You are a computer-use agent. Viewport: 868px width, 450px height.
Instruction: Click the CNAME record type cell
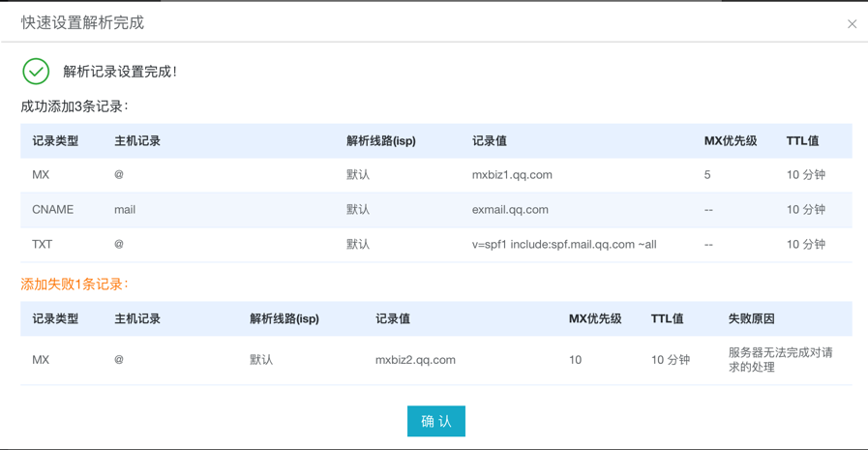tap(52, 210)
